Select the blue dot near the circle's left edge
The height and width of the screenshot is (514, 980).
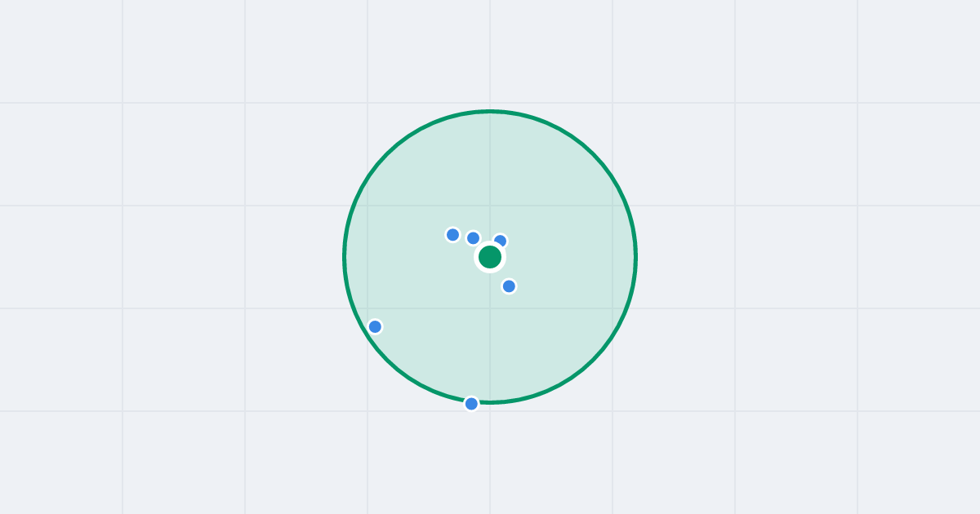[375, 326]
